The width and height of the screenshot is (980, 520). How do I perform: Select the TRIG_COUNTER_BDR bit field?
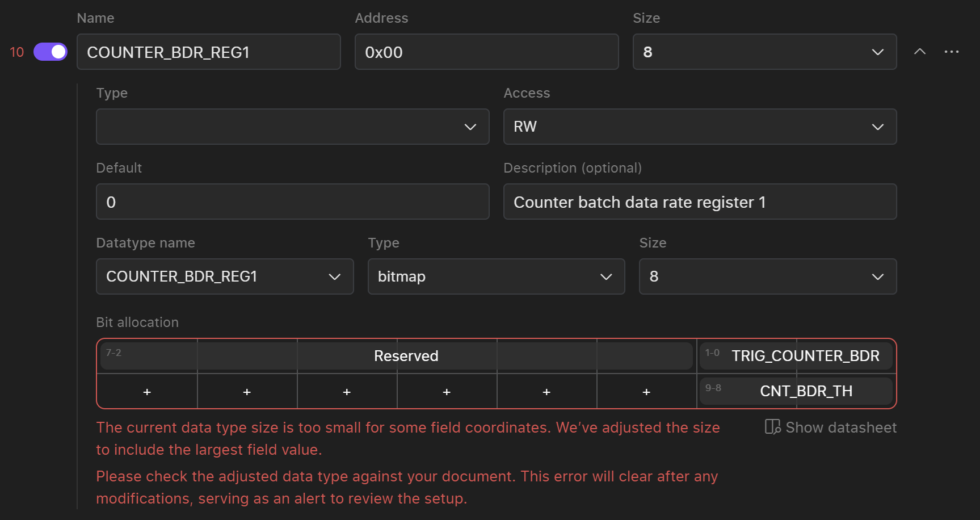805,355
